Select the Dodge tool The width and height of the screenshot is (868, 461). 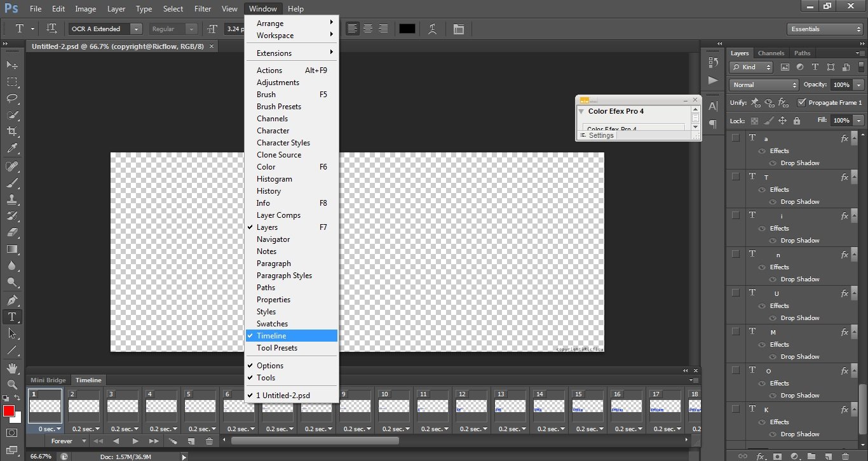[12, 282]
